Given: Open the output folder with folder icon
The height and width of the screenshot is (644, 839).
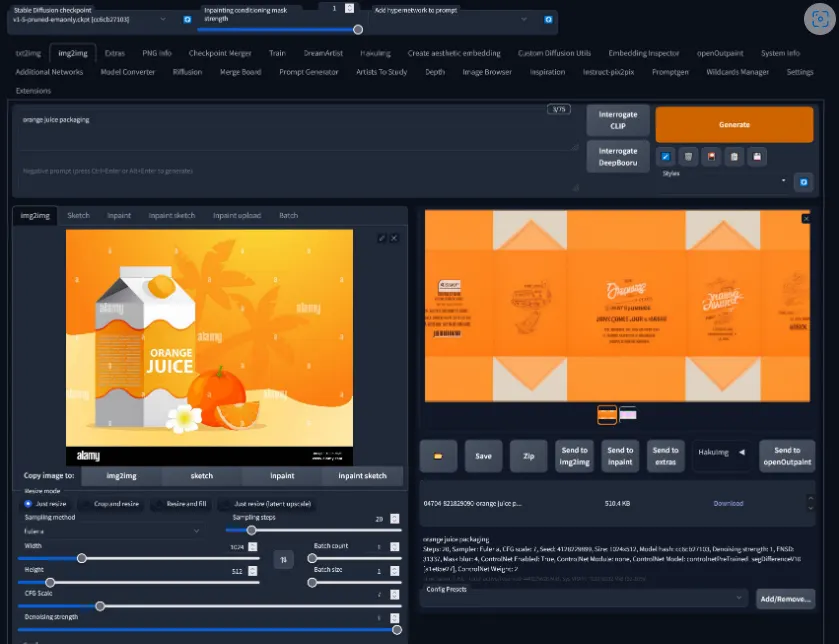Looking at the screenshot, I should 438,455.
